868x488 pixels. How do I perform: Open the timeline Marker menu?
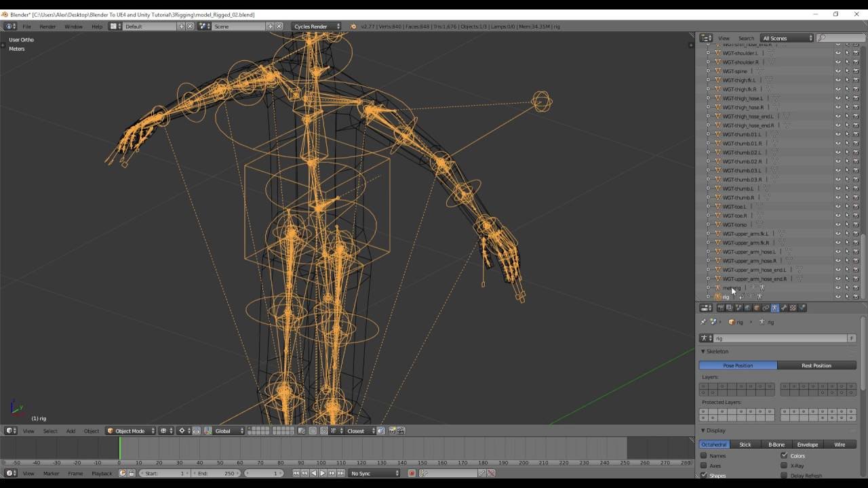pos(51,473)
